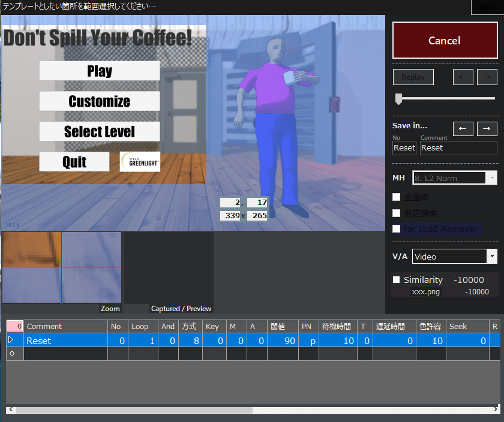Open the V/A dropdown showing Video
This screenshot has width=504, height=422.
[455, 257]
